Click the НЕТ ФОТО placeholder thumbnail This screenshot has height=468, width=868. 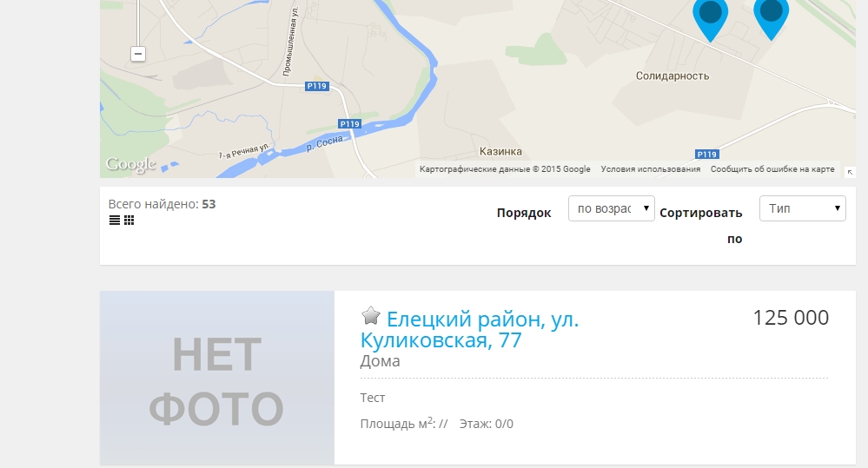click(217, 378)
